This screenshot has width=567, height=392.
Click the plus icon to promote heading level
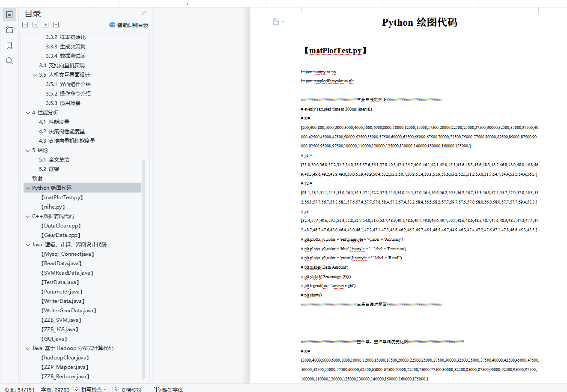[x=46, y=25]
